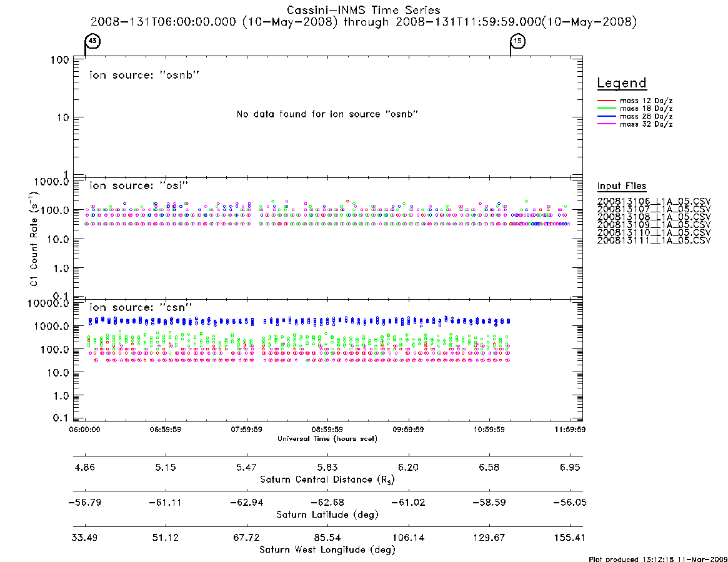Image resolution: width=728 pixels, height=562 pixels.
Task: Click the "Legend" heading
Action: pos(622,83)
